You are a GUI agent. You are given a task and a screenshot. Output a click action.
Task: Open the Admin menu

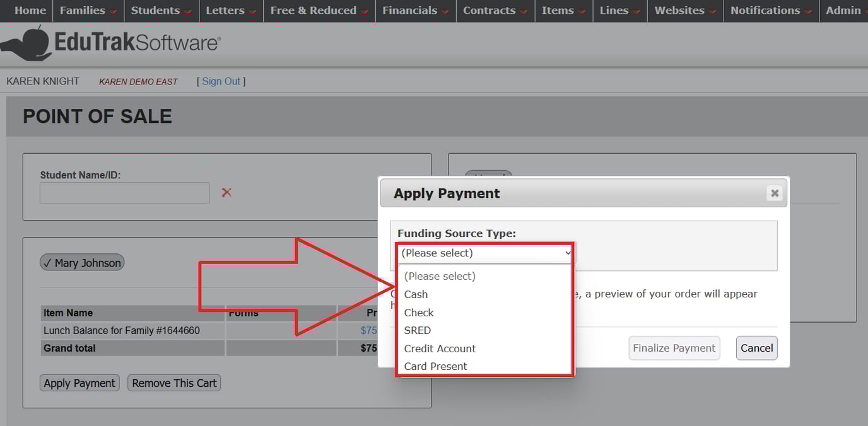tap(843, 11)
